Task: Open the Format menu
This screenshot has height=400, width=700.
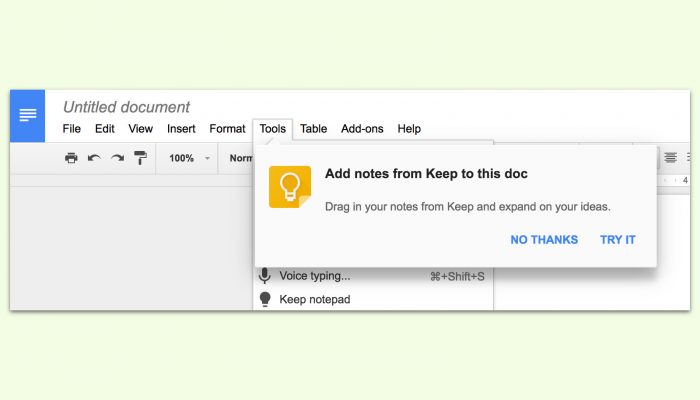Action: (x=227, y=129)
